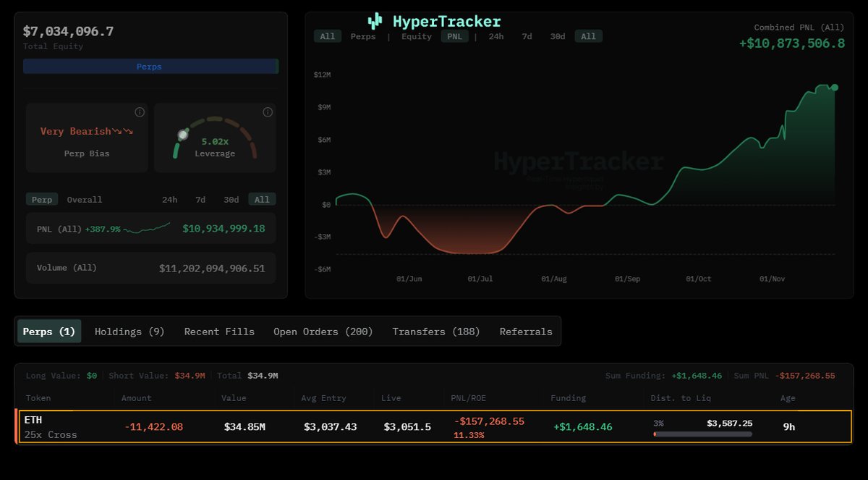
Task: Select All timeframe in the PNL panel
Action: click(x=261, y=199)
